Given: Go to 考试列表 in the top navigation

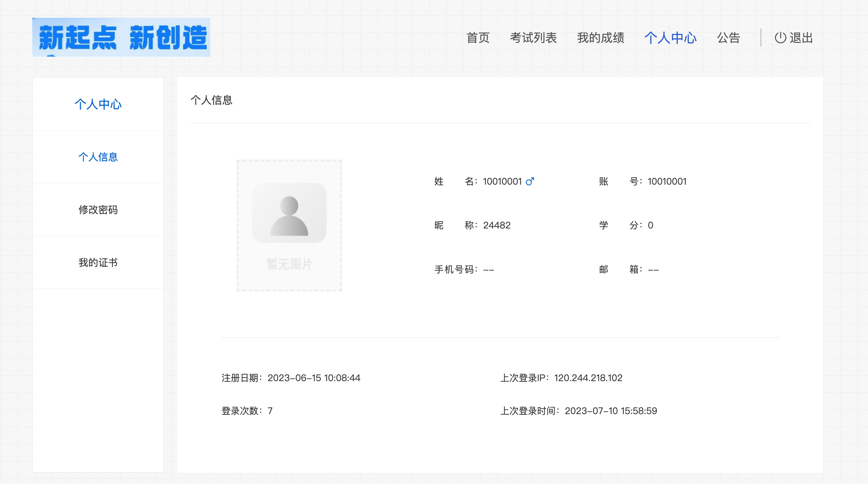Looking at the screenshot, I should click(x=534, y=38).
